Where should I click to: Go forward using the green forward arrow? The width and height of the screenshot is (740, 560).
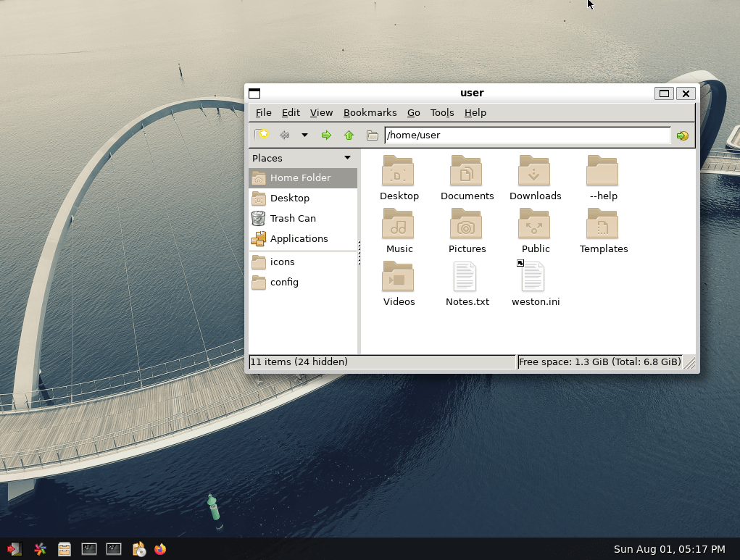(326, 135)
